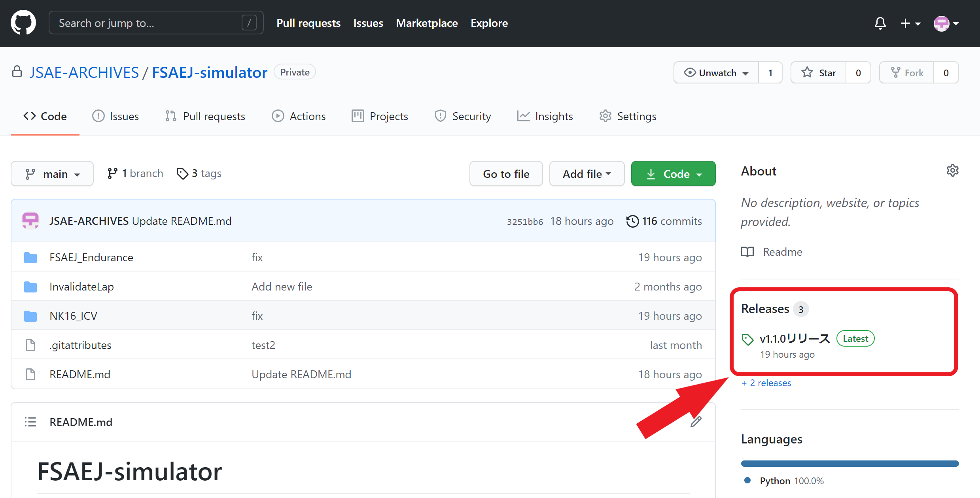Open the 116 commits history
Screen dimensions: 980x498
click(x=664, y=221)
